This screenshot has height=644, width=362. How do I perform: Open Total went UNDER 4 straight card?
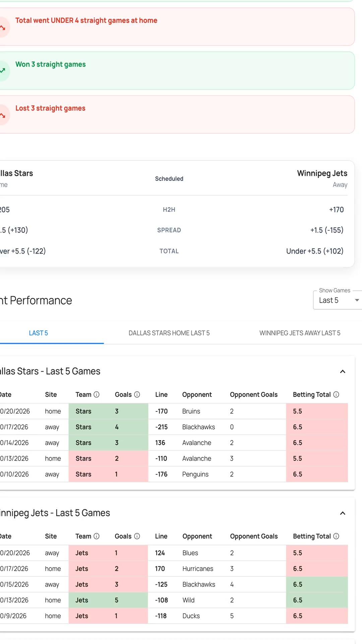pos(176,27)
